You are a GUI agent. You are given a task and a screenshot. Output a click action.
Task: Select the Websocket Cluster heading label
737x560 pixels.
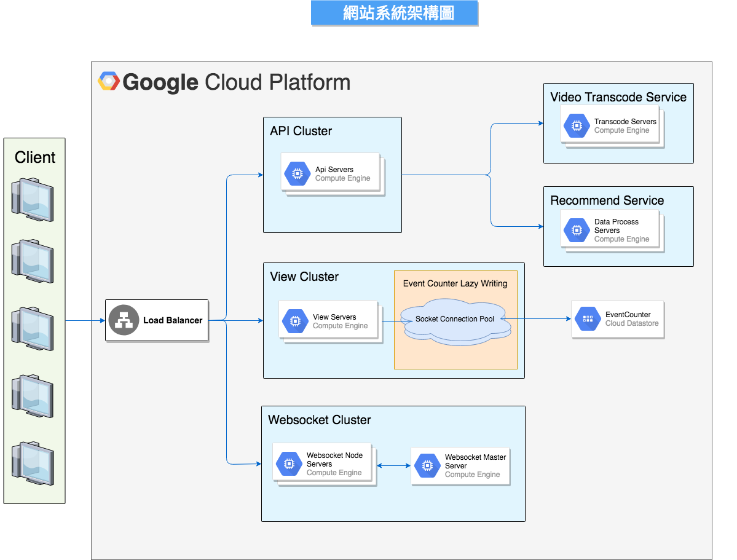[319, 420]
